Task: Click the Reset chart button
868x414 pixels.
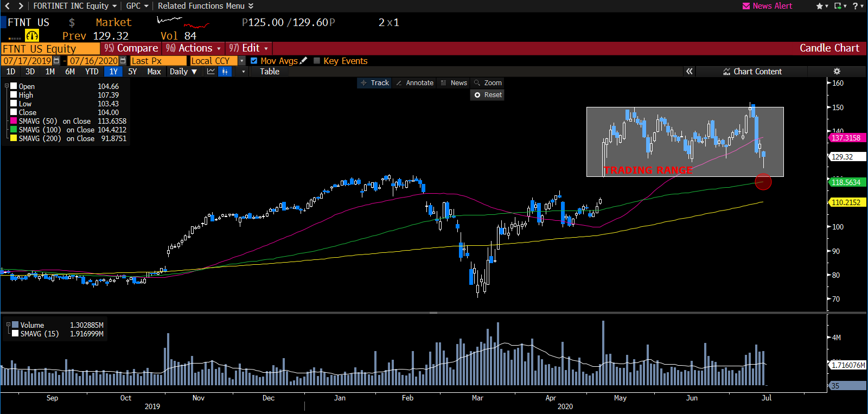Action: tap(487, 95)
